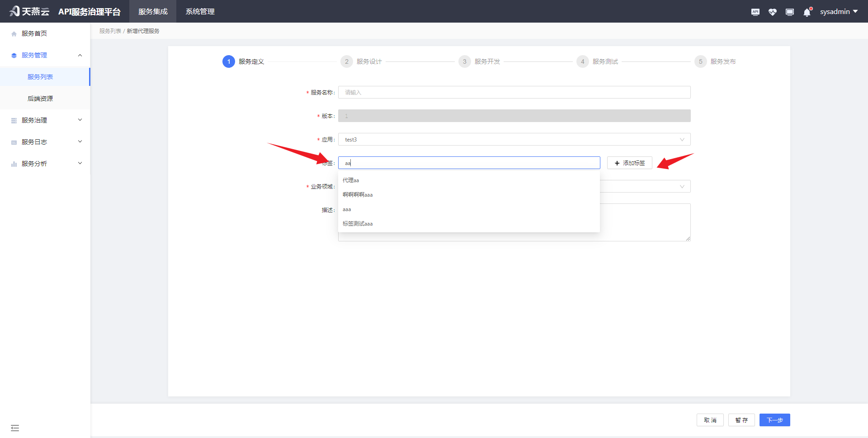View notifications via the bell icon

pyautogui.click(x=807, y=12)
